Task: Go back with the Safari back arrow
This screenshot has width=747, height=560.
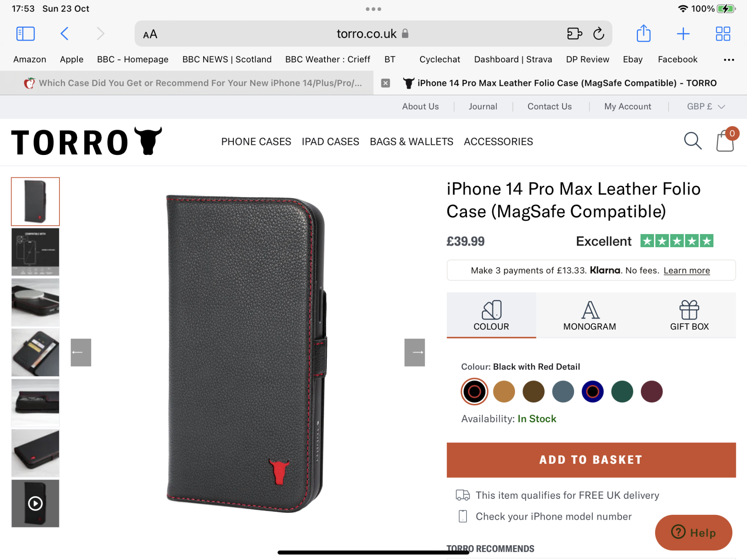Action: pos(64,34)
